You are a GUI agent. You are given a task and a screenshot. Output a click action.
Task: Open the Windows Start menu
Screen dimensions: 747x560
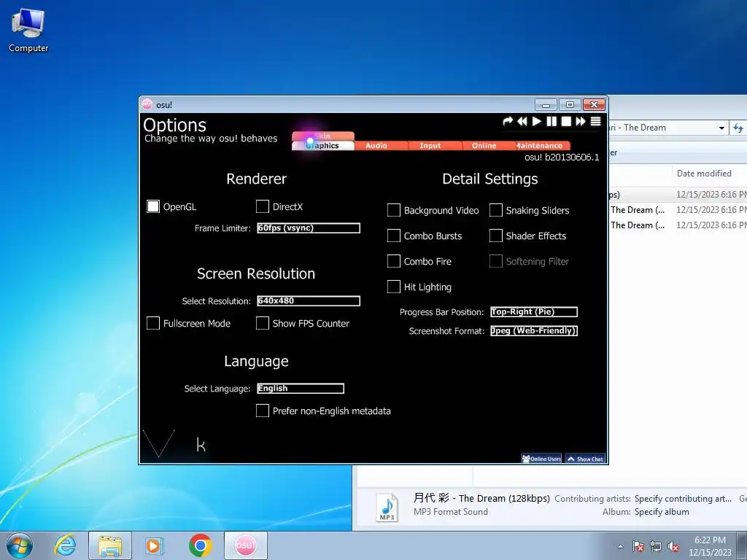point(20,545)
